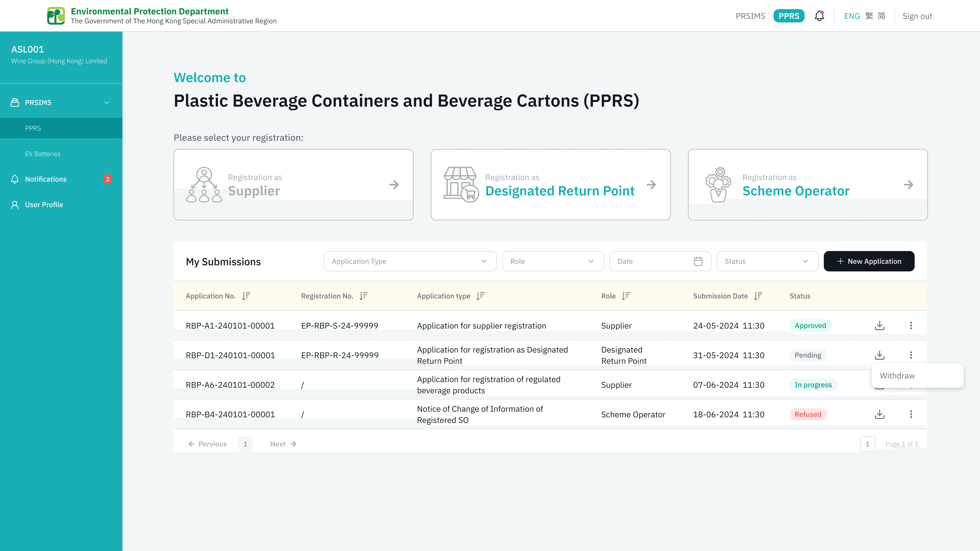This screenshot has height=551, width=980.
Task: Open the Registration as Scheme Operator card
Action: [x=807, y=184]
